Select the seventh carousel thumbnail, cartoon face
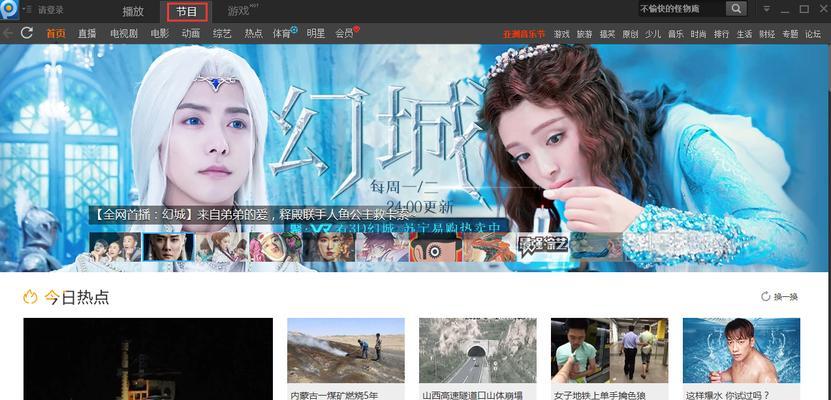The image size is (831, 400). [436, 247]
